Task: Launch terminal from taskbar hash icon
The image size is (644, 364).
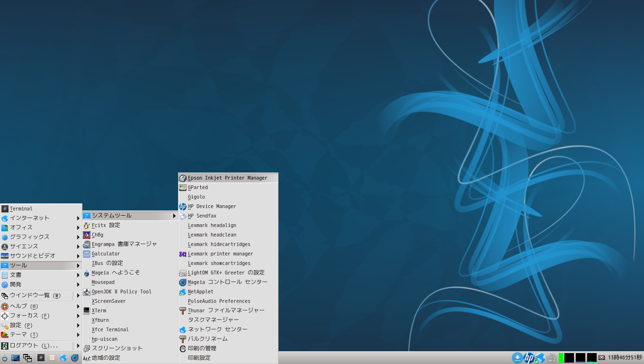Action: 41,358
